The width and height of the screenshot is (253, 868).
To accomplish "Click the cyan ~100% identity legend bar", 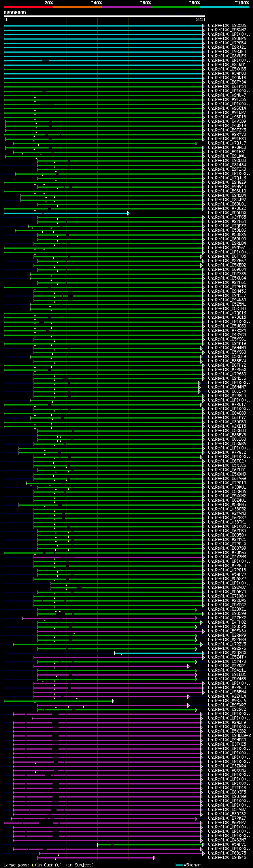I will point(225,7).
